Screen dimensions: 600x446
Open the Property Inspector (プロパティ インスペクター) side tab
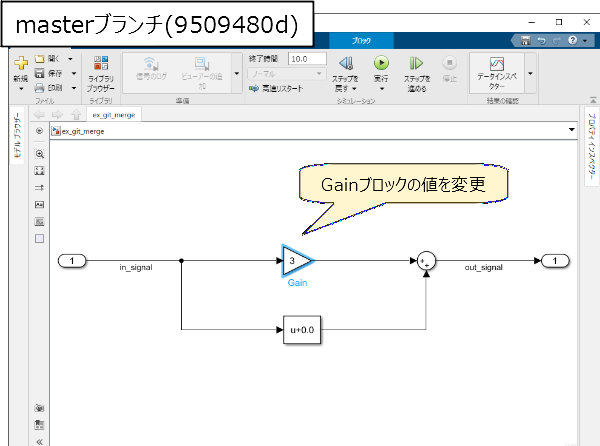[592, 146]
